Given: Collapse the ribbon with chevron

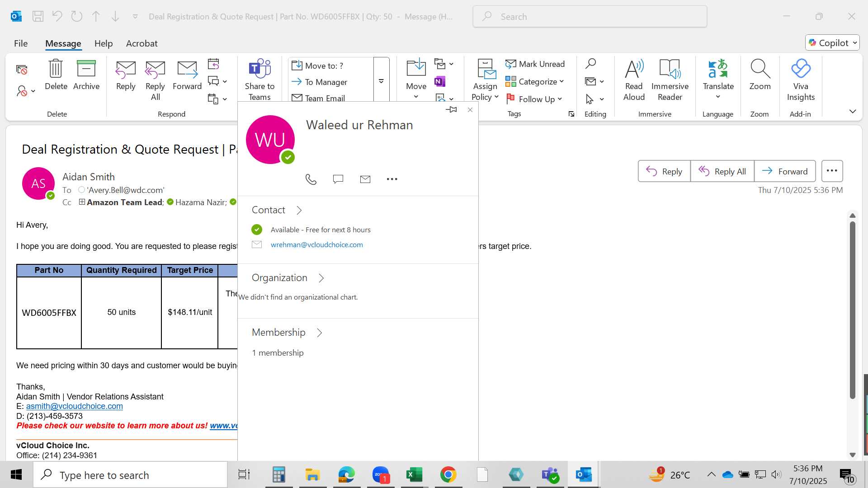Looking at the screenshot, I should click(853, 111).
